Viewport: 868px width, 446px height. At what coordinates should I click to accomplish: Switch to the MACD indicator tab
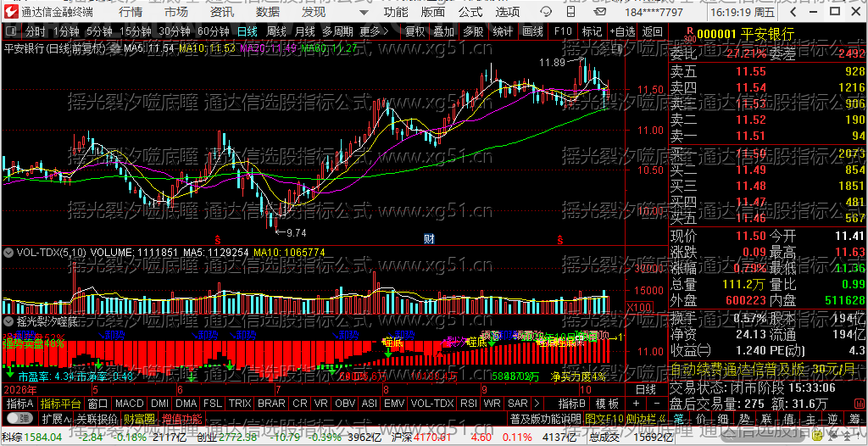pos(130,404)
